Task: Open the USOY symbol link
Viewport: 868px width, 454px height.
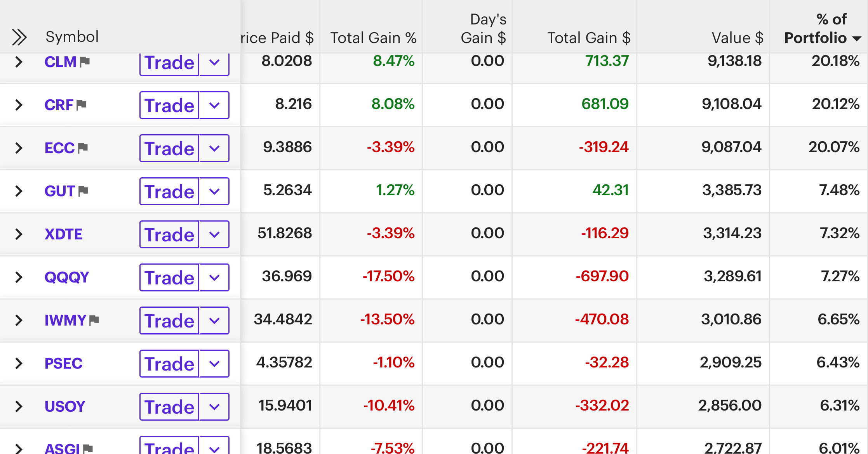Action: 64,406
